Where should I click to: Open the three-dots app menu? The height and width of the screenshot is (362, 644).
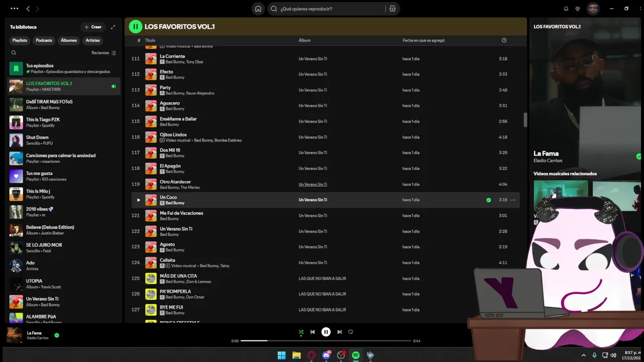14,9
